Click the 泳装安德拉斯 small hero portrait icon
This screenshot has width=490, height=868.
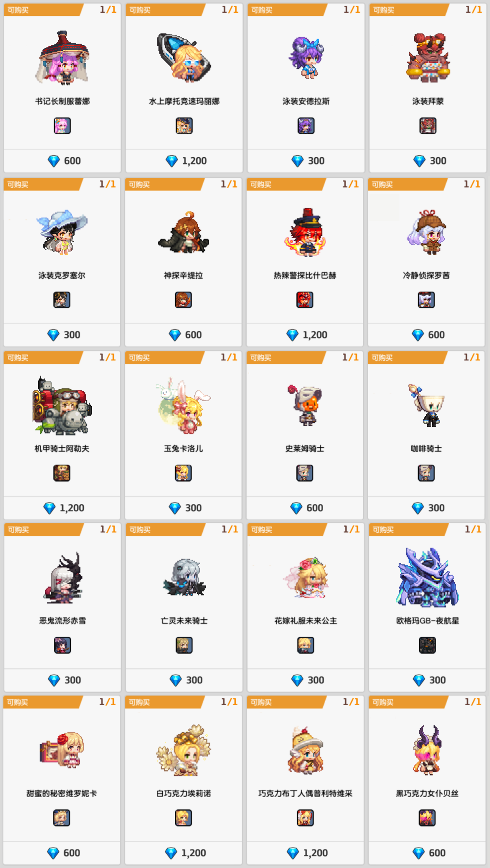point(306,125)
